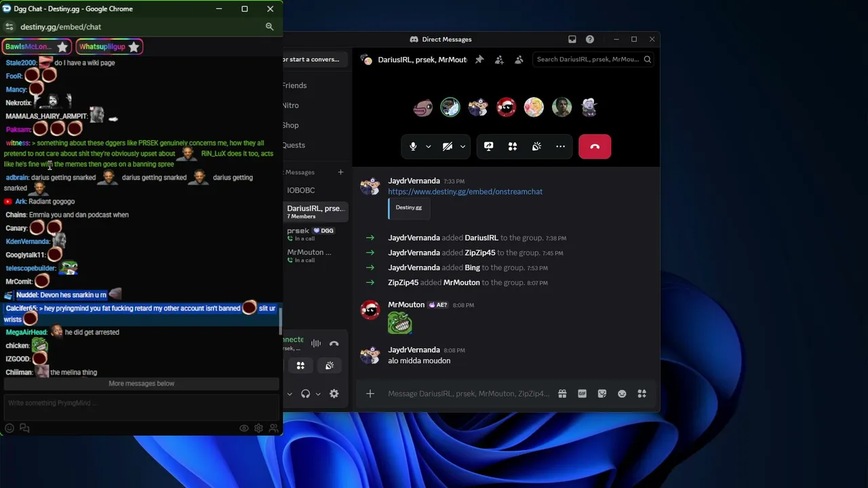Viewport: 868px width, 488px height.
Task: Open the Destiny.gg link embed
Action: 409,207
